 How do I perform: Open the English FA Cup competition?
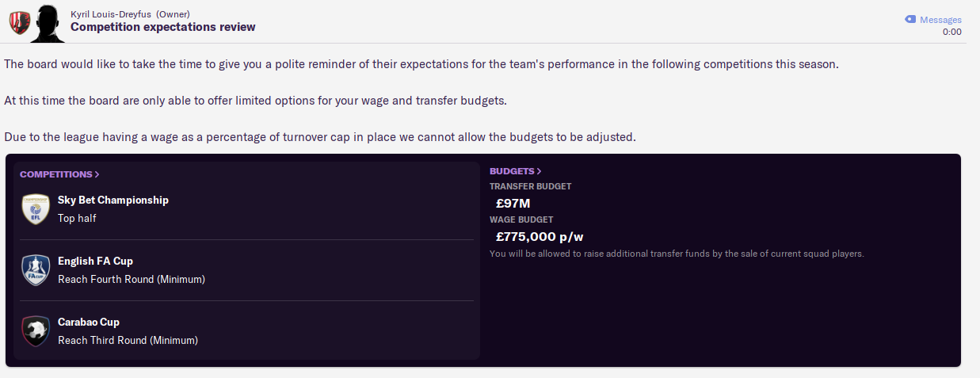tap(95, 262)
